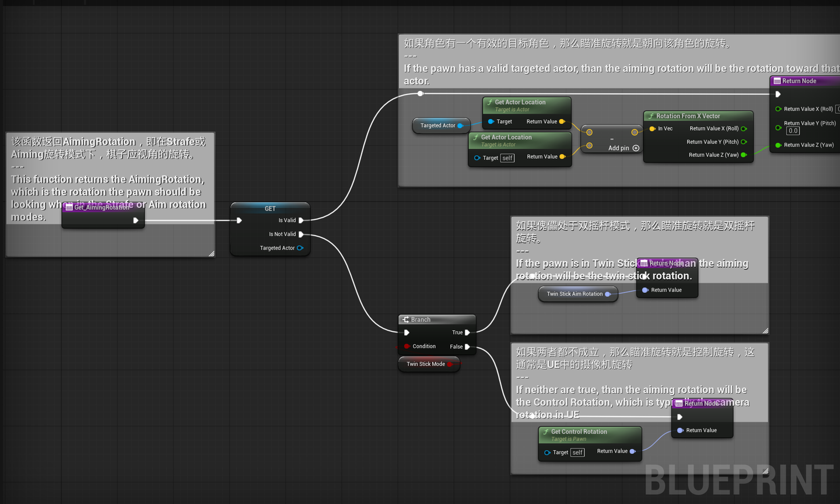840x504 pixels.
Task: Click the Branch True output pin
Action: 467,332
